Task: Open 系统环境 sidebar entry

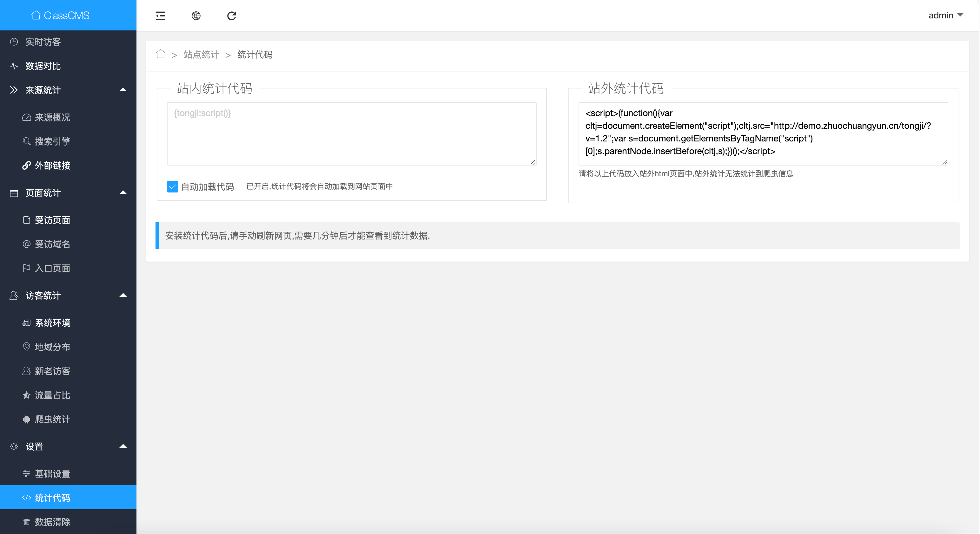Action: point(68,323)
